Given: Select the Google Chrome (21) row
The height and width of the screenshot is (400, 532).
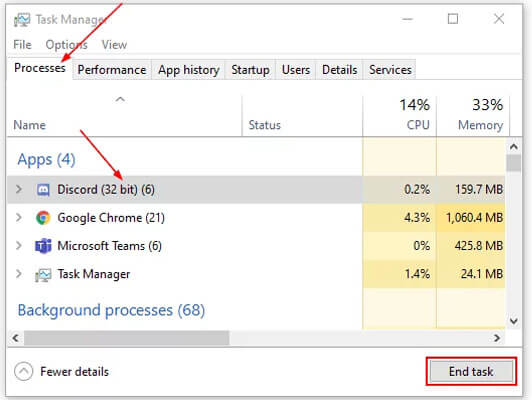Looking at the screenshot, I should (x=256, y=218).
